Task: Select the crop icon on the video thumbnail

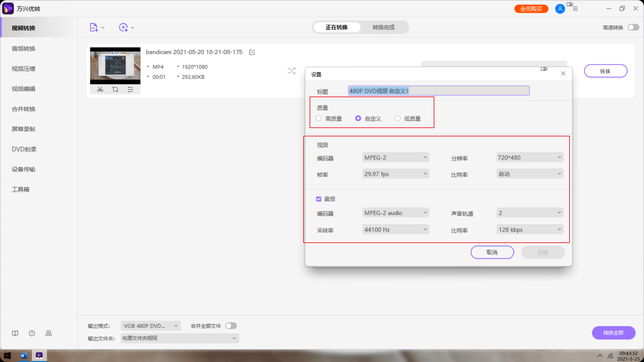Action: pyautogui.click(x=115, y=89)
